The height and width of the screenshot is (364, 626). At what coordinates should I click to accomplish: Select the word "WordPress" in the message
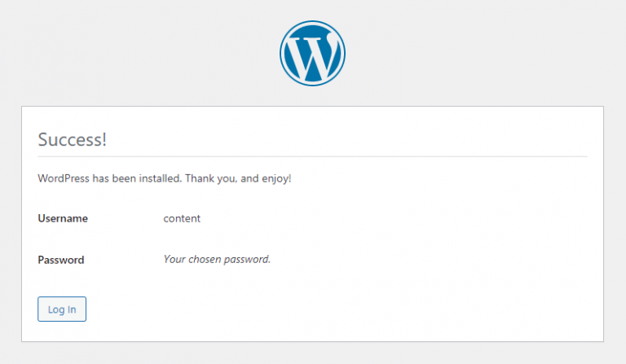[64, 178]
